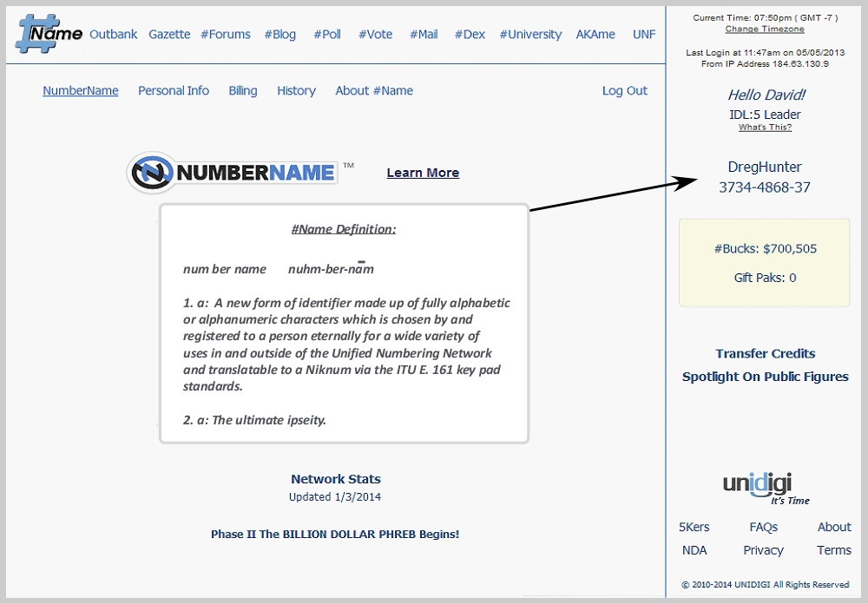The height and width of the screenshot is (604, 868).
Task: Open the Outbank menu item
Action: coord(114,35)
